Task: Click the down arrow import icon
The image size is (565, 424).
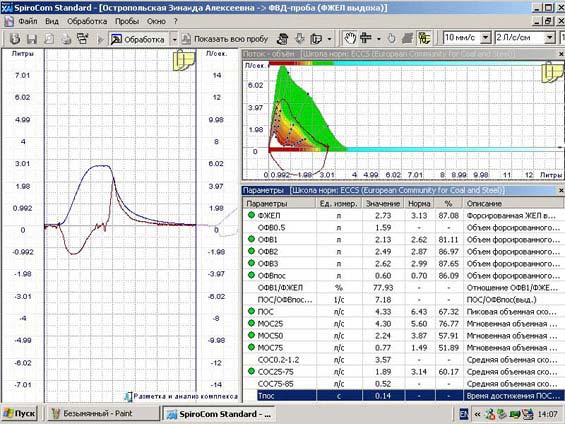Action: [x=299, y=39]
